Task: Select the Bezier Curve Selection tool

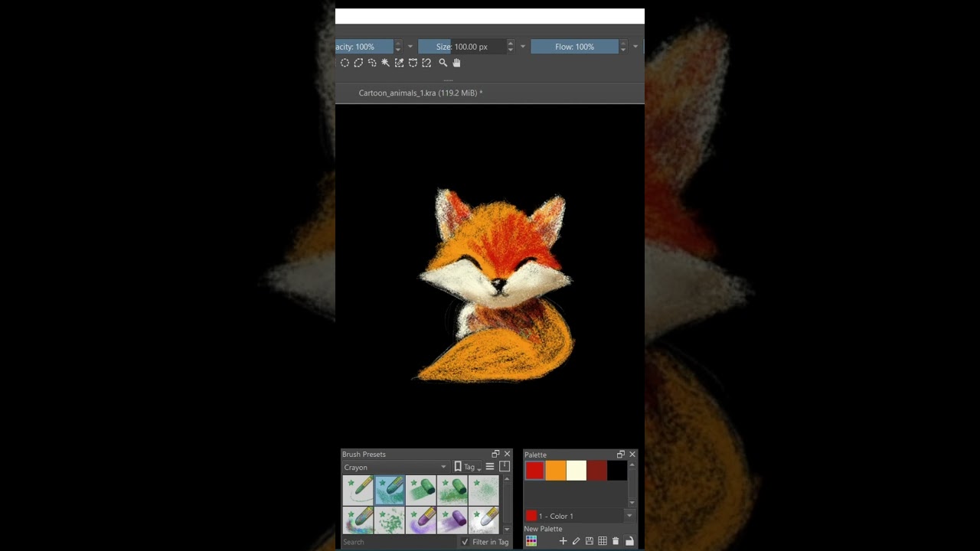Action: 413,63
